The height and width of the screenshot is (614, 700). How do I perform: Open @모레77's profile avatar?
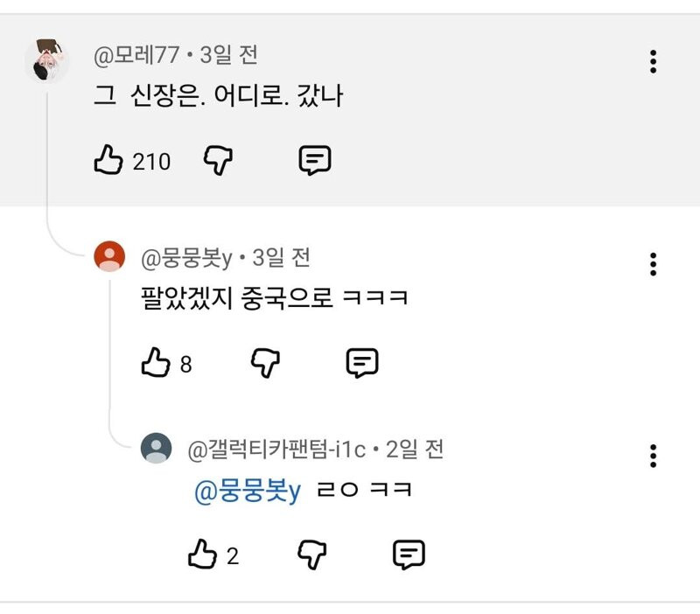(47, 60)
